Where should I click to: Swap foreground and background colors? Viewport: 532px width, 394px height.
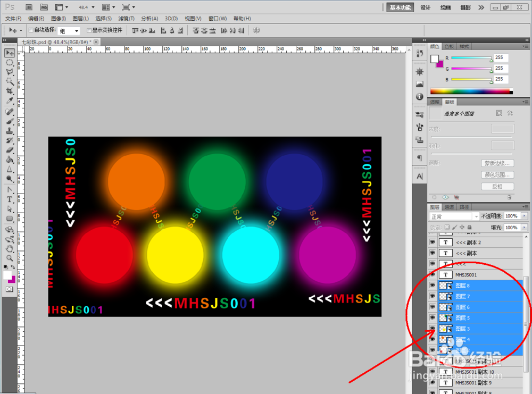13,267
